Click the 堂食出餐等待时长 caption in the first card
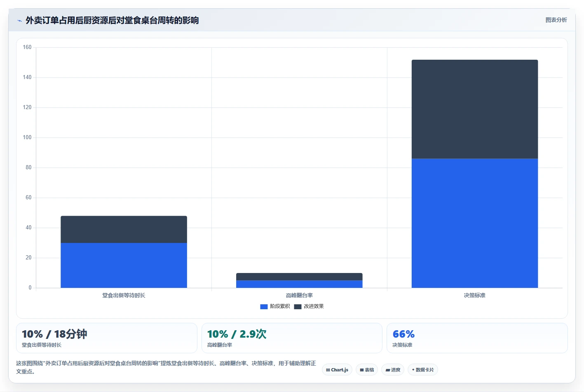This screenshot has height=392, width=584. 42,345
